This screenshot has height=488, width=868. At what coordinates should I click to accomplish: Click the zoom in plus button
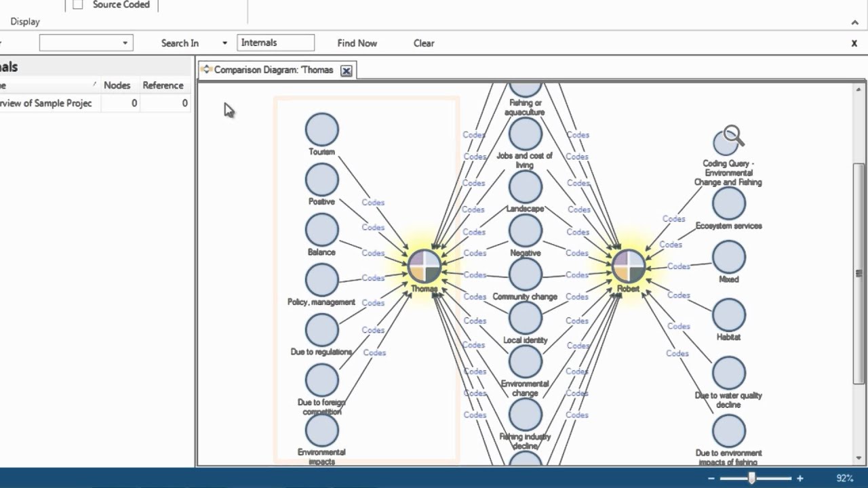pos(800,478)
